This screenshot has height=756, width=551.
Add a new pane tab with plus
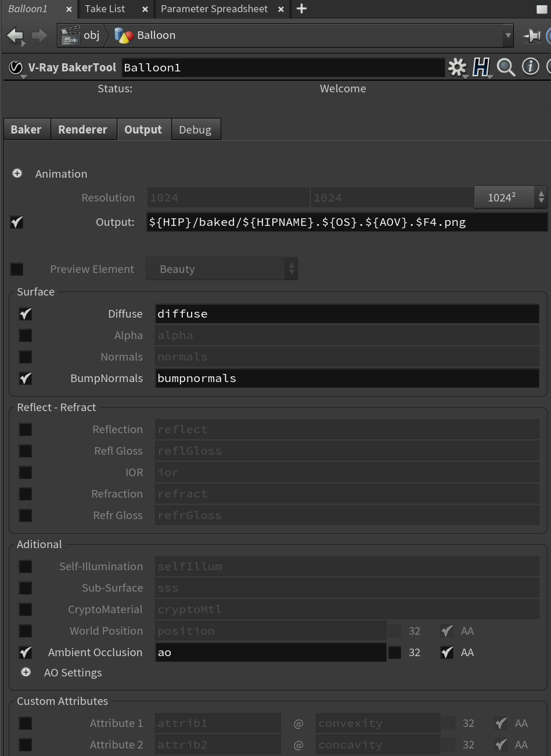click(301, 9)
